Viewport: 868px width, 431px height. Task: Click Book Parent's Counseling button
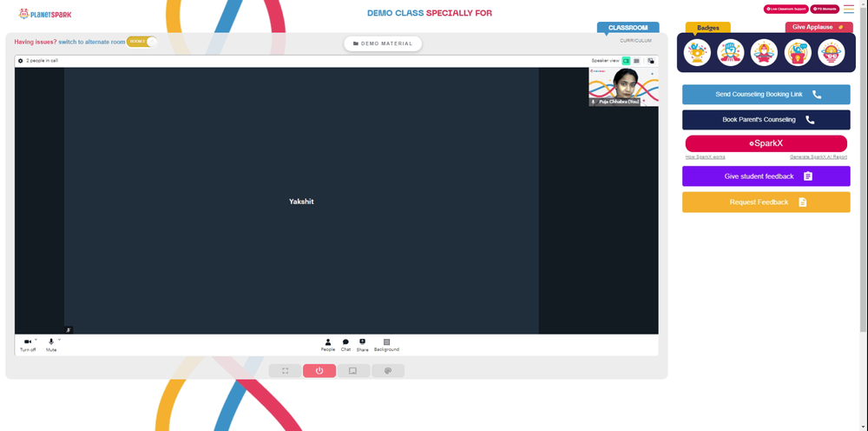tap(766, 120)
